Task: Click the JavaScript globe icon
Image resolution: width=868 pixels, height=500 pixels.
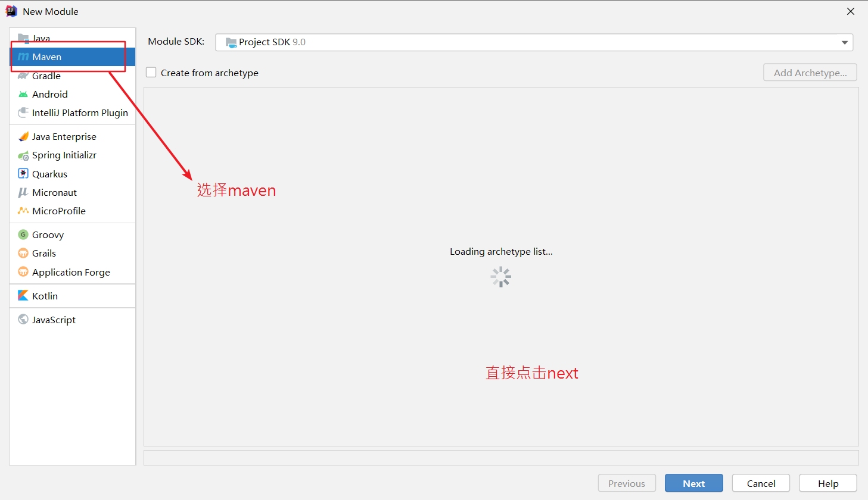Action: [23, 320]
